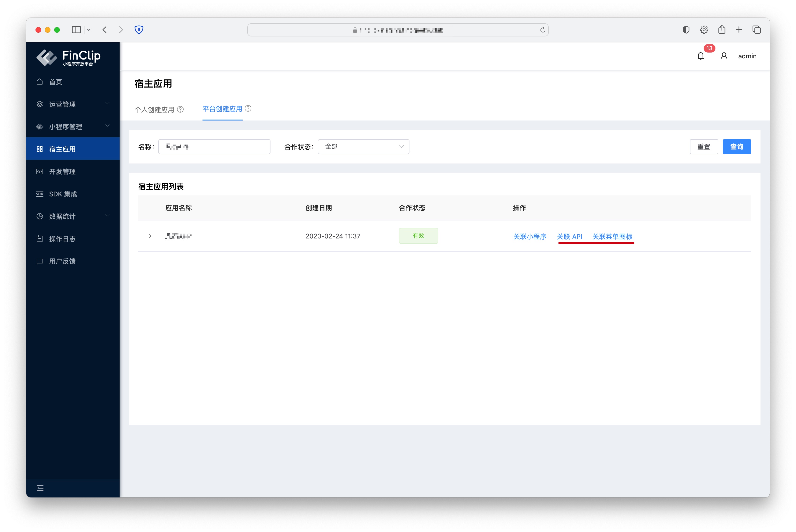The height and width of the screenshot is (532, 796).
Task: Click the help icon beside 平台创建应用
Action: (248, 109)
